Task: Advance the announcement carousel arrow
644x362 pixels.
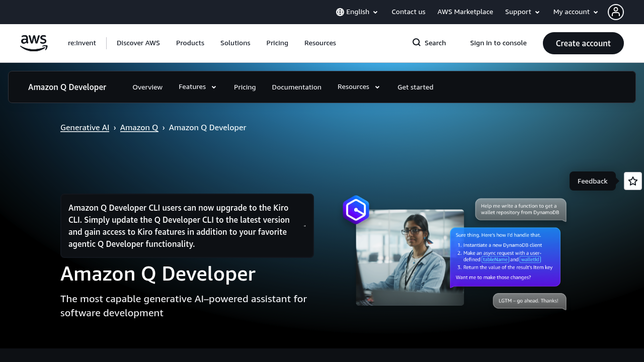Action: 304,226
